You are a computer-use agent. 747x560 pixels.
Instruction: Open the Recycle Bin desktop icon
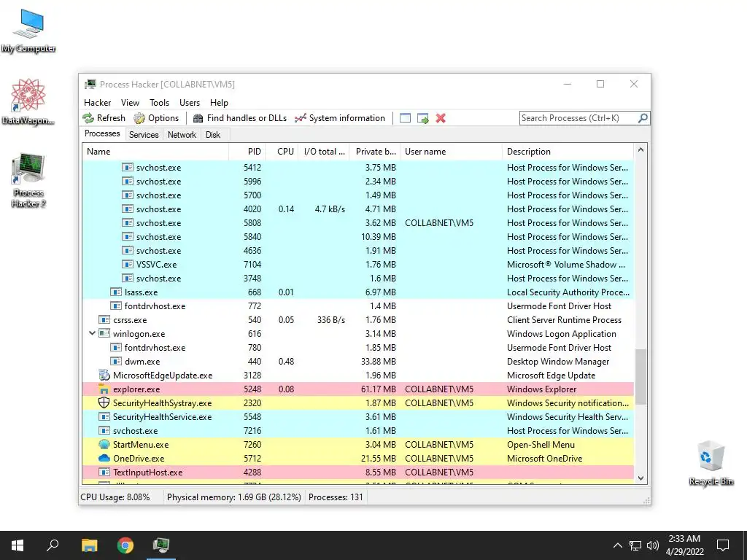coord(711,463)
